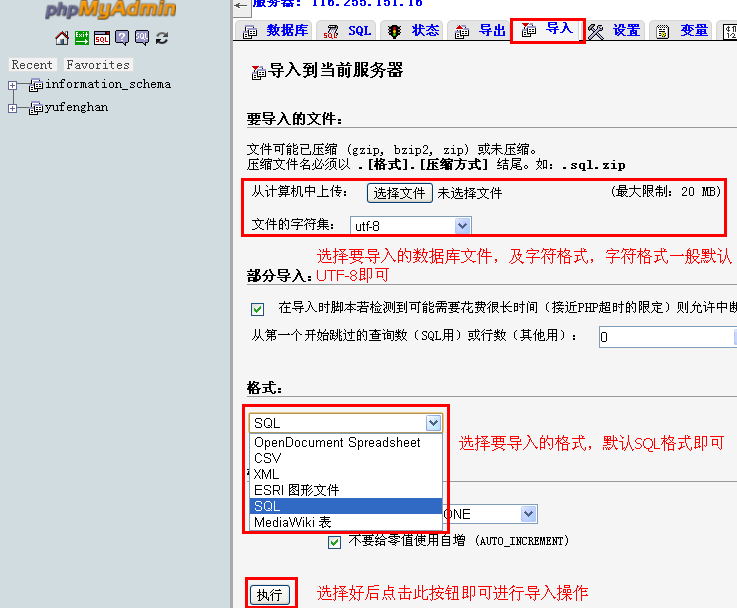Click the phpMyAdmin logo

point(110,11)
